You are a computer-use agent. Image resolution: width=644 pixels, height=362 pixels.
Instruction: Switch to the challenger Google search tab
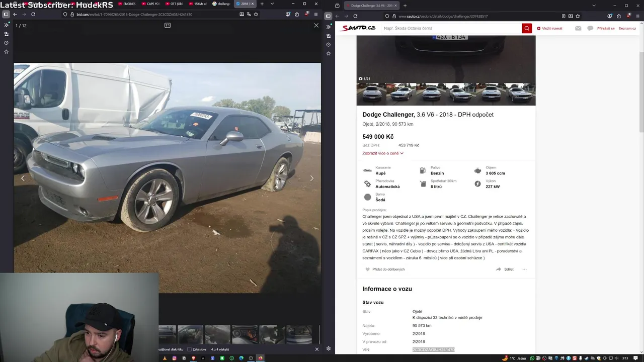pyautogui.click(x=221, y=4)
